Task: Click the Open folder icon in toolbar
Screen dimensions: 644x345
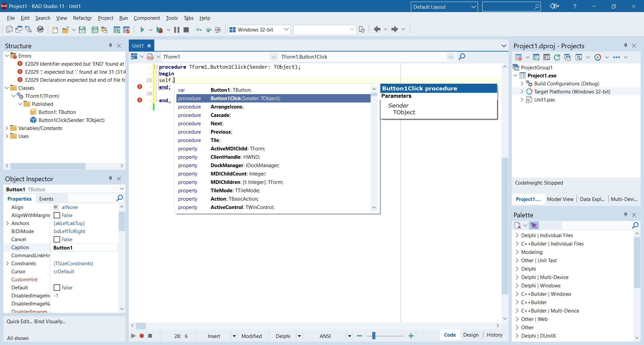Action: pyautogui.click(x=65, y=30)
